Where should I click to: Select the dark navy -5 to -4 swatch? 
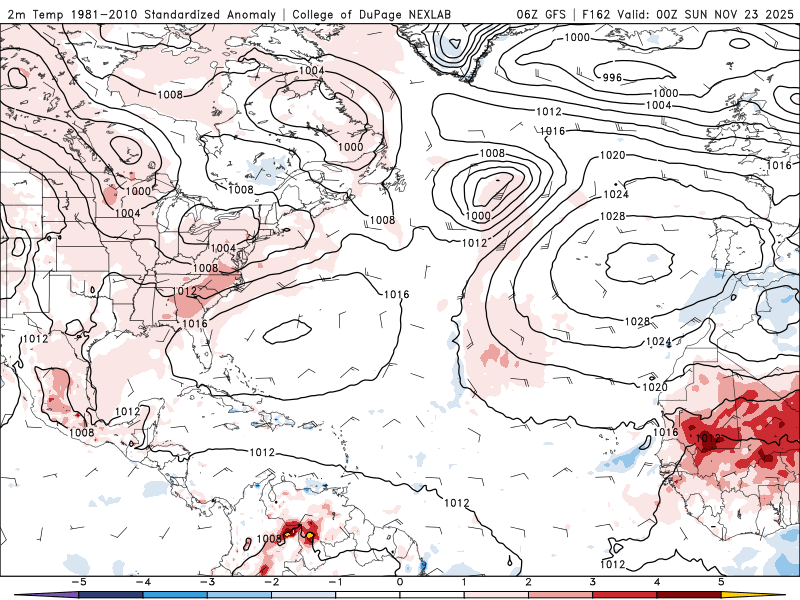[x=111, y=595]
